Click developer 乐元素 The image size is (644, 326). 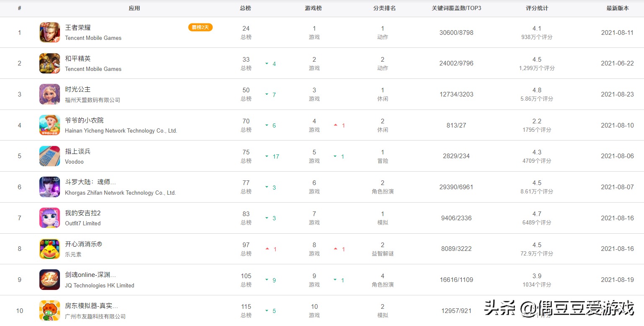tap(73, 255)
